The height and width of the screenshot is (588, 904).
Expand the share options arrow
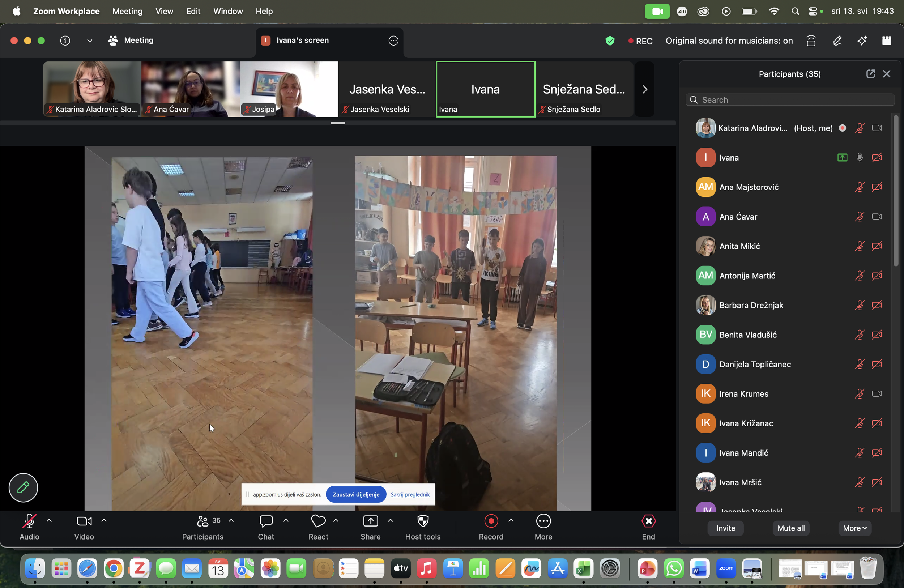click(x=391, y=520)
